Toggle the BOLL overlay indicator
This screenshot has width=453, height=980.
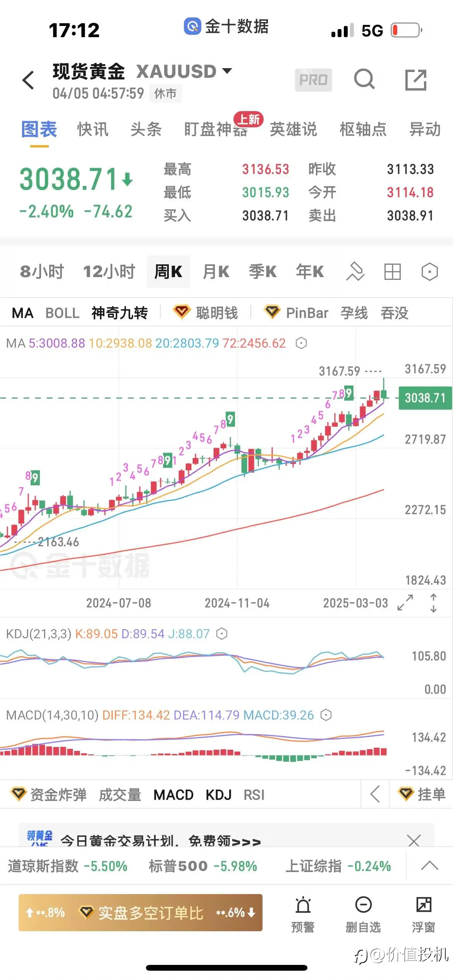[62, 313]
